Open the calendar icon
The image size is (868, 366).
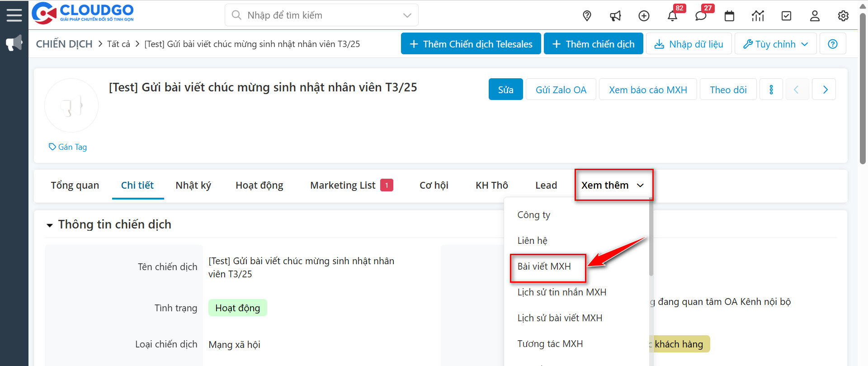pos(729,16)
